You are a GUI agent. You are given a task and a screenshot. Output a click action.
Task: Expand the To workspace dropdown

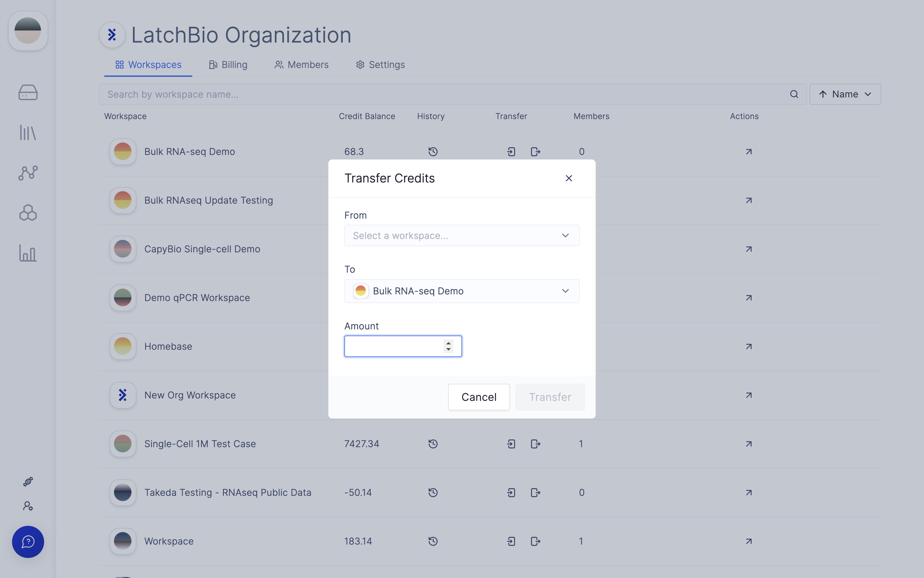462,291
